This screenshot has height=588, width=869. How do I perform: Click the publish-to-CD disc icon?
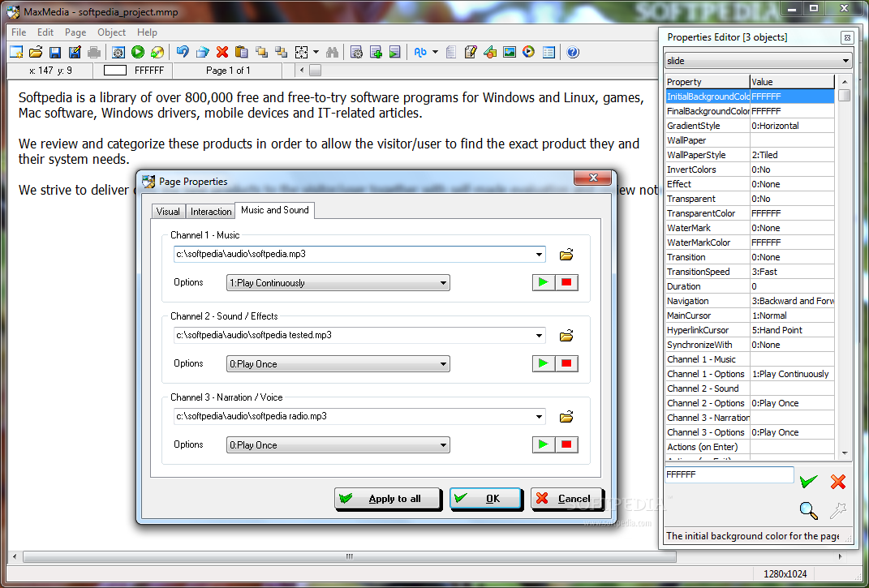157,52
